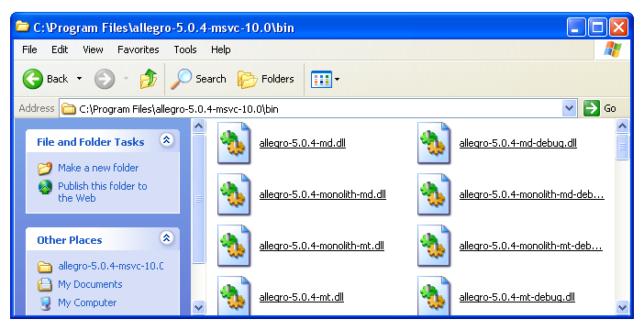Open the Search magnifier tool

coord(181,79)
